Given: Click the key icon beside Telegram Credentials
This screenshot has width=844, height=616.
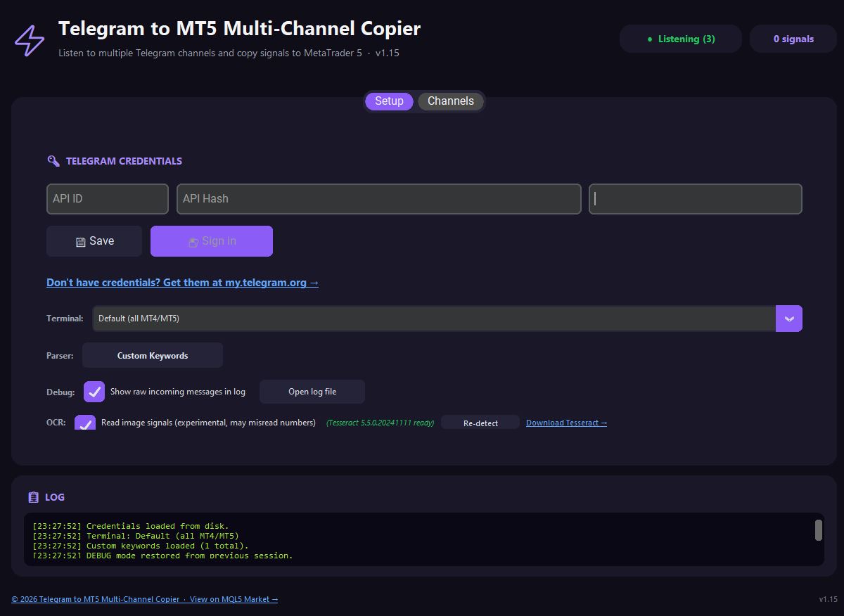Looking at the screenshot, I should tap(53, 161).
